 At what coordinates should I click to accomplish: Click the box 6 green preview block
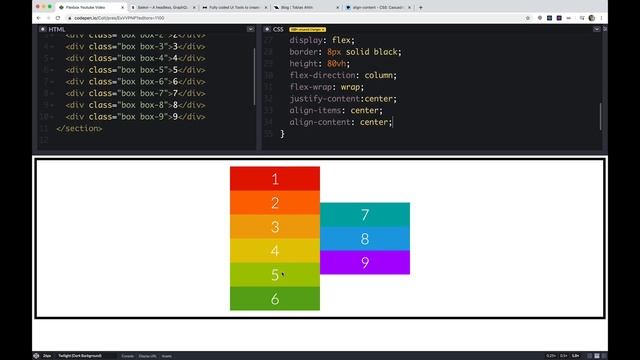(x=275, y=298)
